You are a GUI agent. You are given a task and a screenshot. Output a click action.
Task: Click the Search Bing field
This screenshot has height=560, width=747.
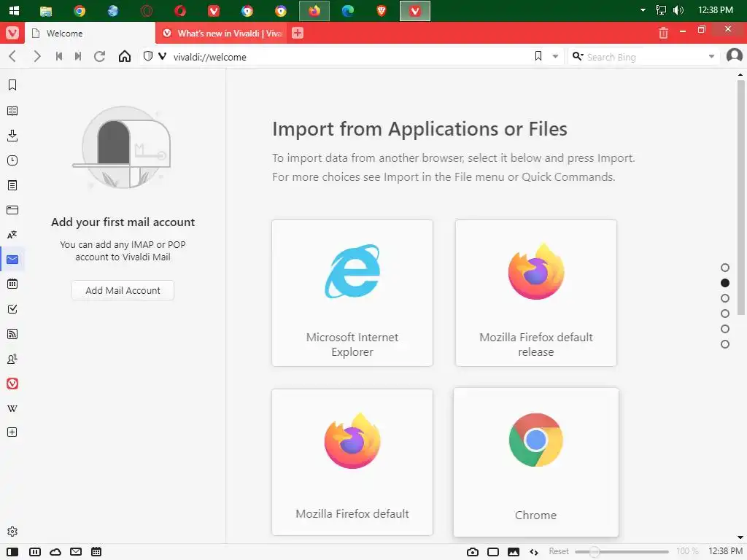(x=646, y=57)
